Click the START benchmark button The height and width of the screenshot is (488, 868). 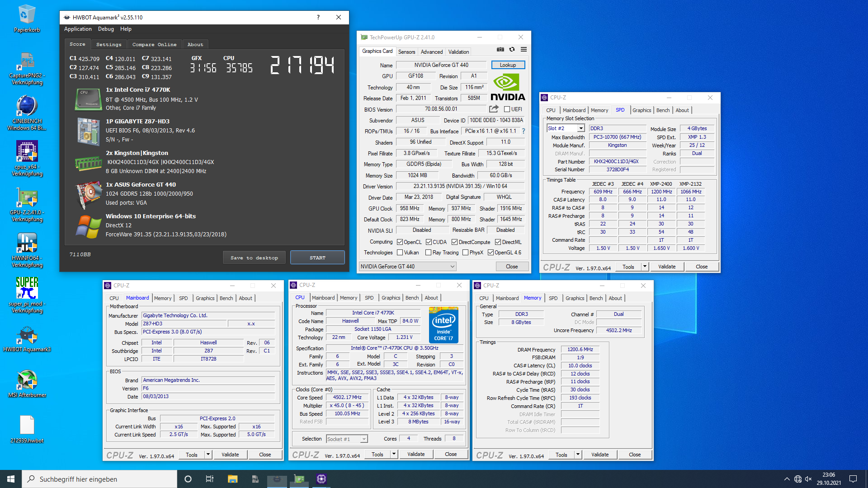point(317,258)
